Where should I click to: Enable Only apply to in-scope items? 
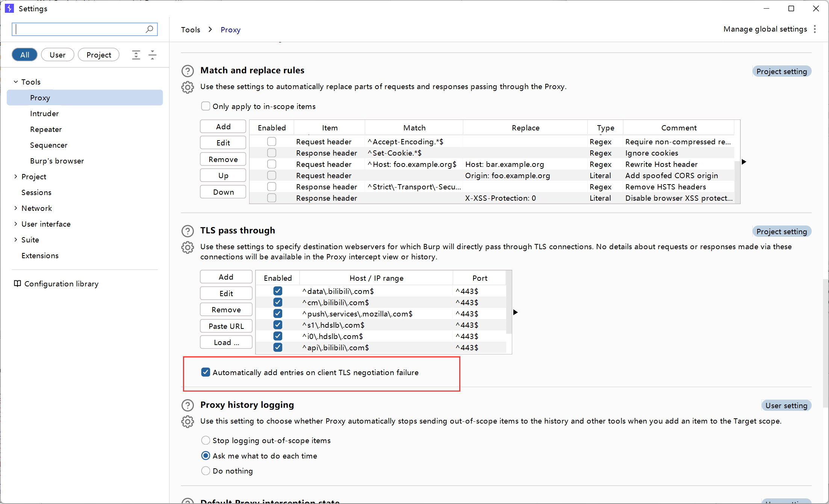pyautogui.click(x=206, y=106)
